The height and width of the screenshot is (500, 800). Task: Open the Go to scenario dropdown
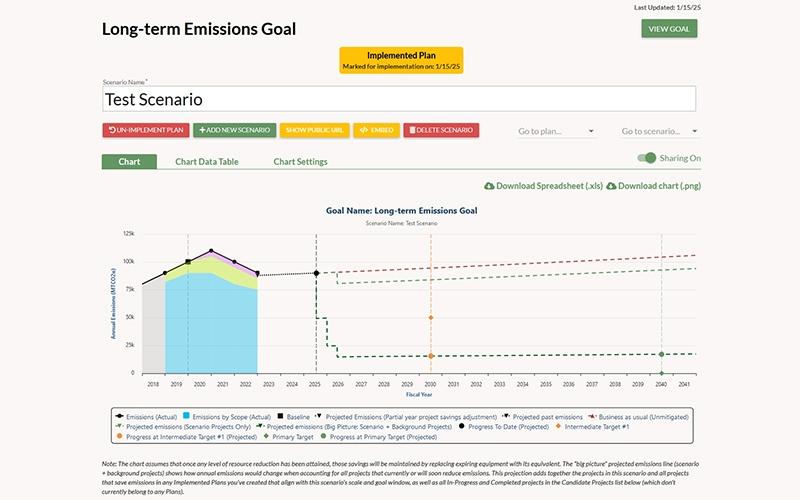click(x=659, y=131)
